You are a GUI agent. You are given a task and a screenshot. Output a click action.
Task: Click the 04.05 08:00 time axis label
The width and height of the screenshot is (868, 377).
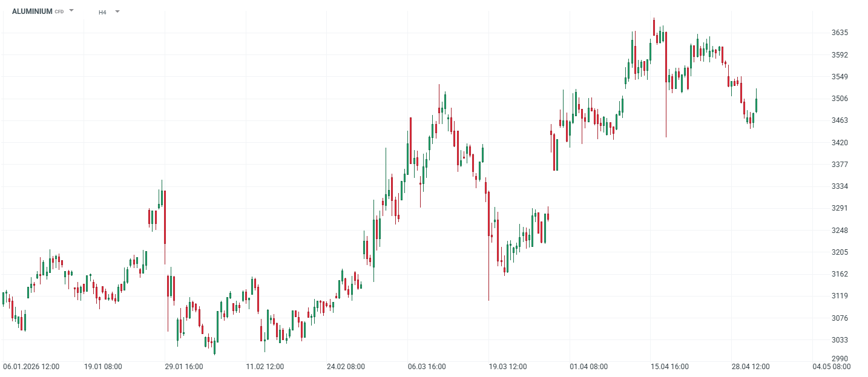[x=831, y=367]
